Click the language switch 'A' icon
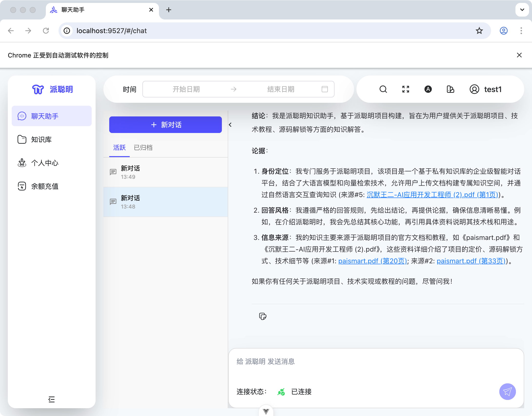 coord(428,89)
